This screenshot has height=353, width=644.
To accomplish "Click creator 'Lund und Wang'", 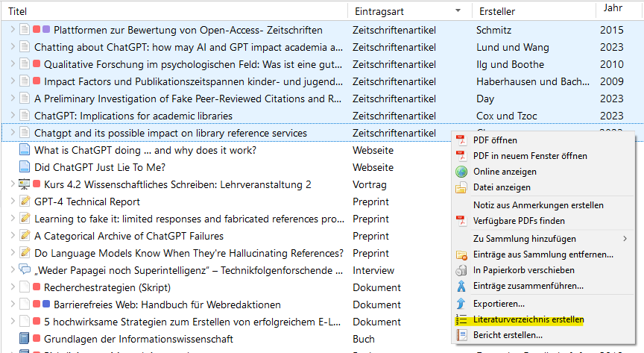I will point(513,47).
